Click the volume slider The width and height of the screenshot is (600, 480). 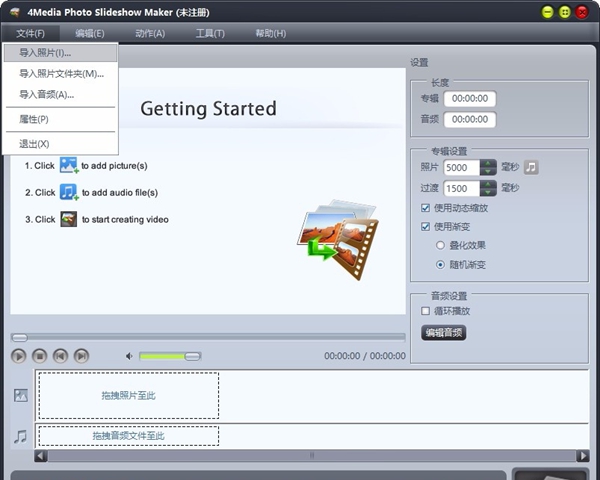pos(170,356)
